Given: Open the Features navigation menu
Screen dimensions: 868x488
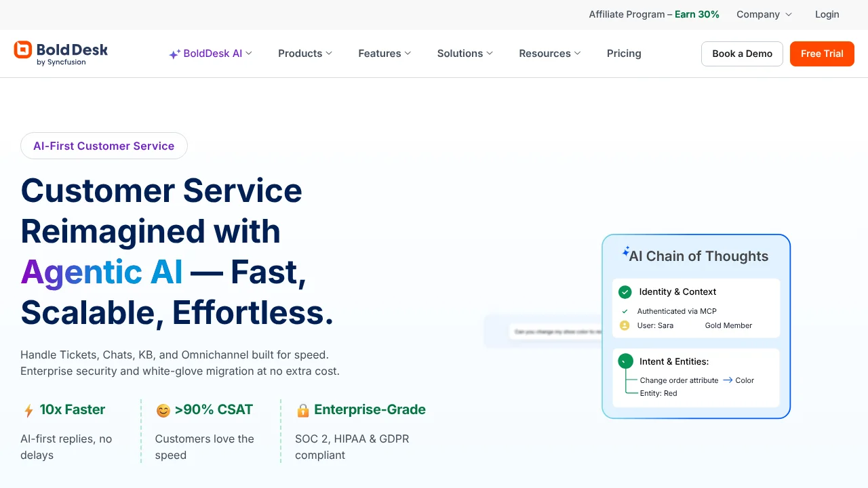Looking at the screenshot, I should [x=384, y=54].
